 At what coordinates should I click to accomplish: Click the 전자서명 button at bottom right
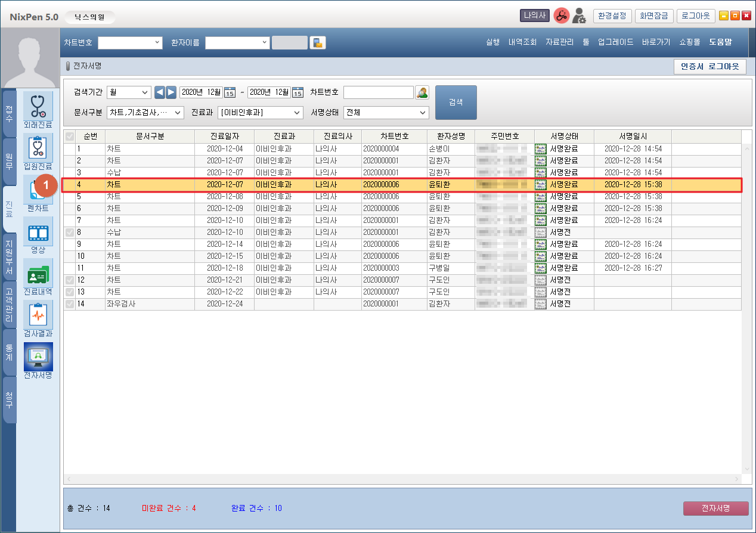(715, 508)
